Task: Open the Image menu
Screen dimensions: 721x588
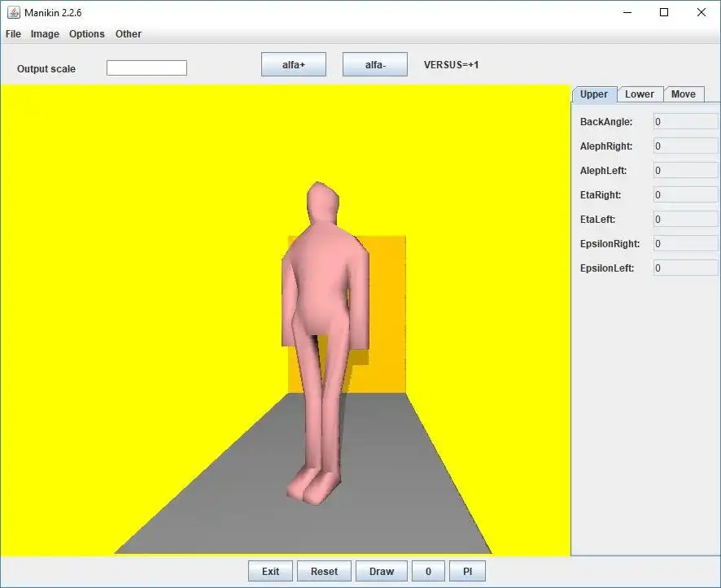Action: [45, 34]
